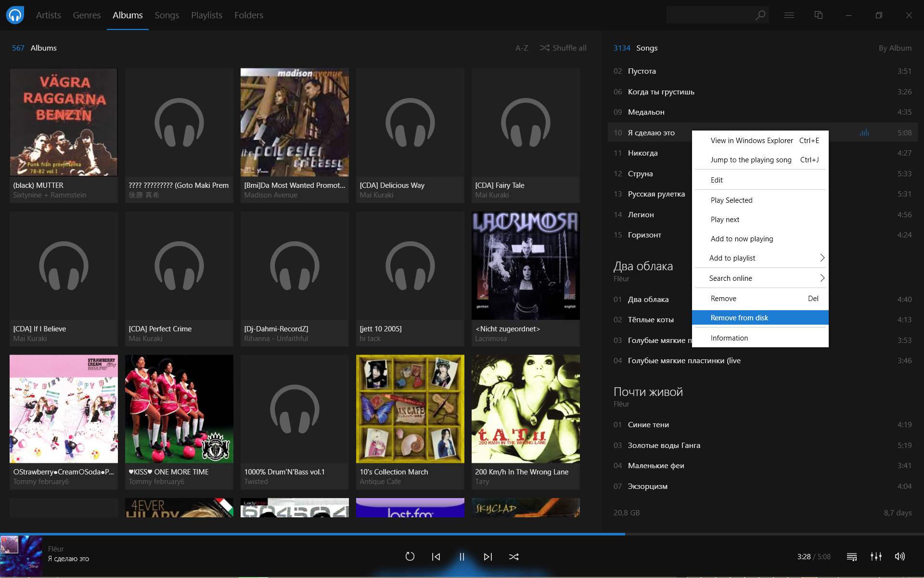This screenshot has height=578, width=924.
Task: Open the main hamburger menu
Action: click(x=789, y=15)
